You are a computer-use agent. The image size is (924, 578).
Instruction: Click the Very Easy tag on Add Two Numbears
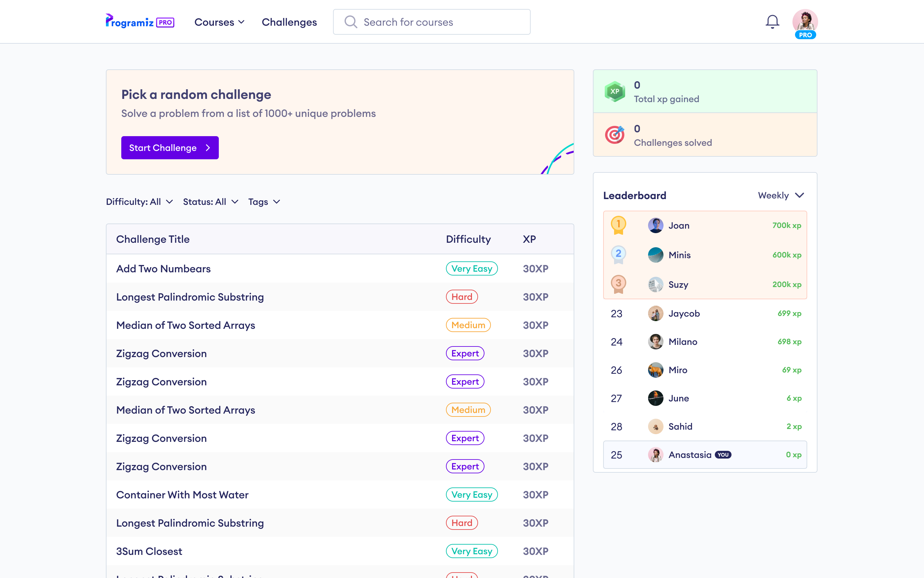(472, 269)
